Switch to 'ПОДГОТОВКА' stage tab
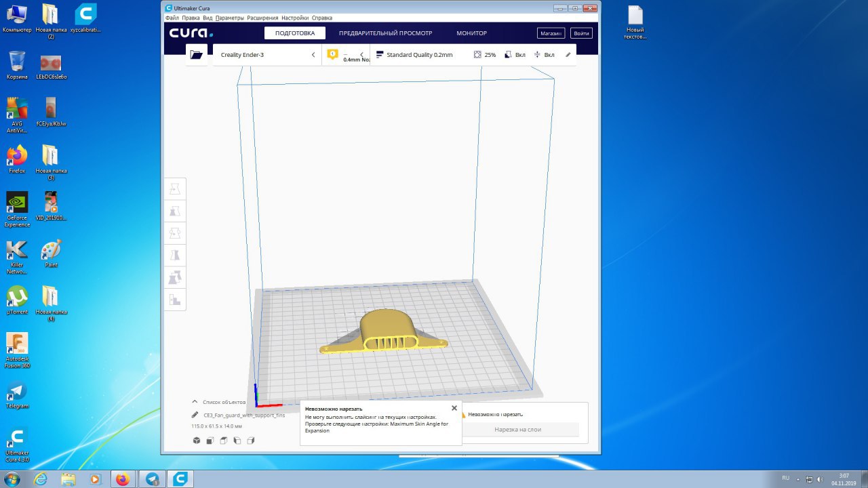 (295, 33)
